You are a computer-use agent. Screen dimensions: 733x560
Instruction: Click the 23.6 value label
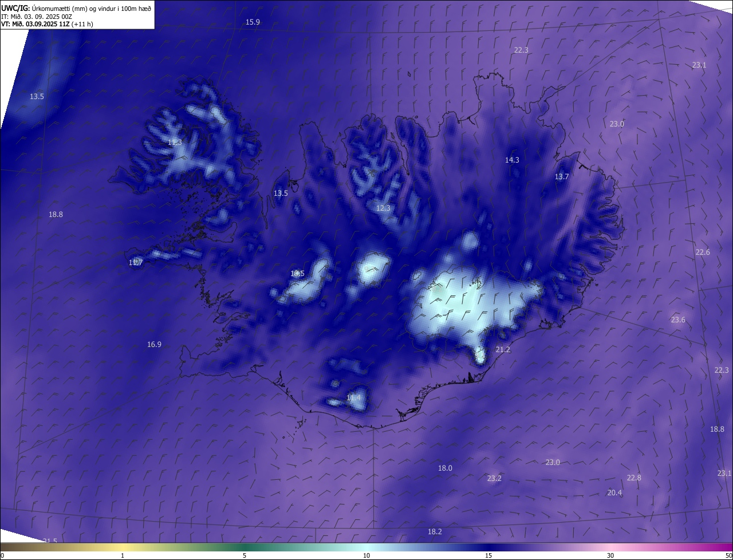tap(678, 320)
